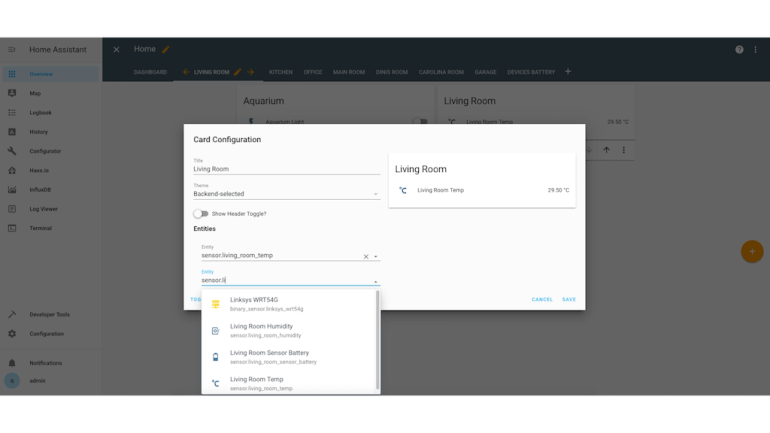
Task: Switch to the Dashboard tab
Action: click(150, 72)
